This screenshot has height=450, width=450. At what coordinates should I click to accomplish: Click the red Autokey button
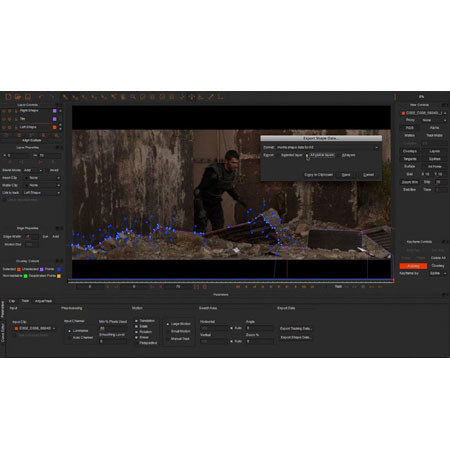[413, 266]
